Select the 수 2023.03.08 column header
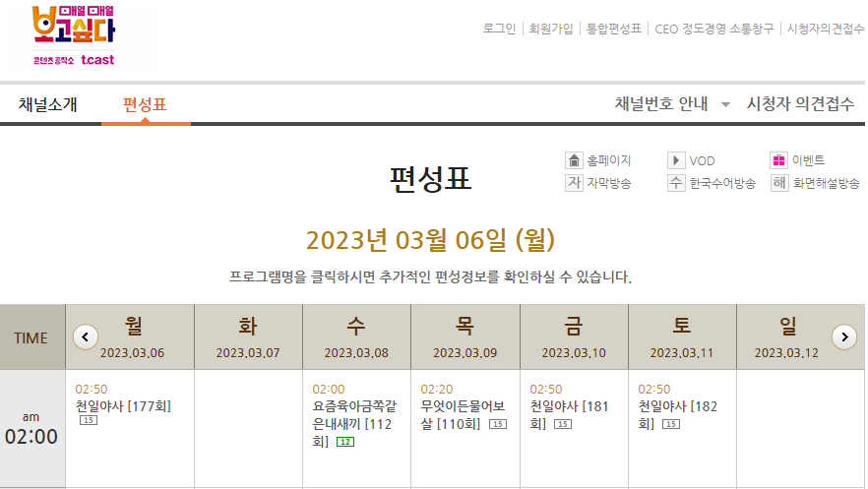This screenshot has height=489, width=868. pyautogui.click(x=356, y=336)
